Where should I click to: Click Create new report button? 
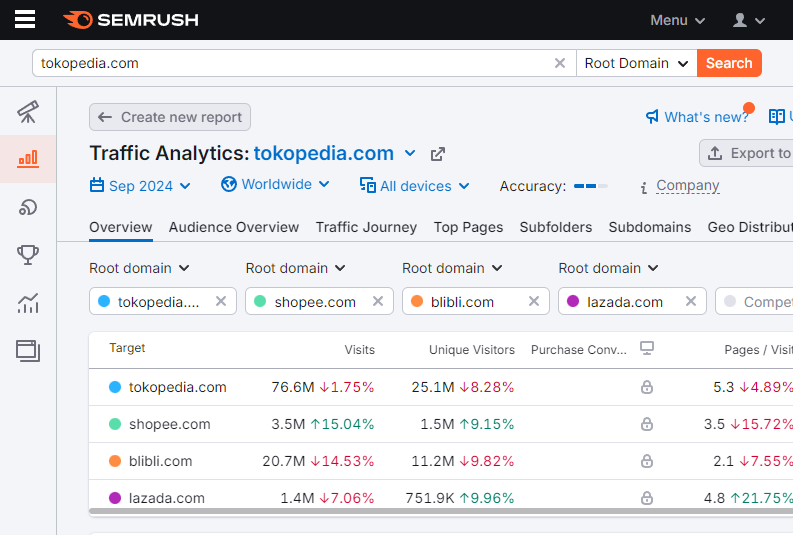pos(170,117)
